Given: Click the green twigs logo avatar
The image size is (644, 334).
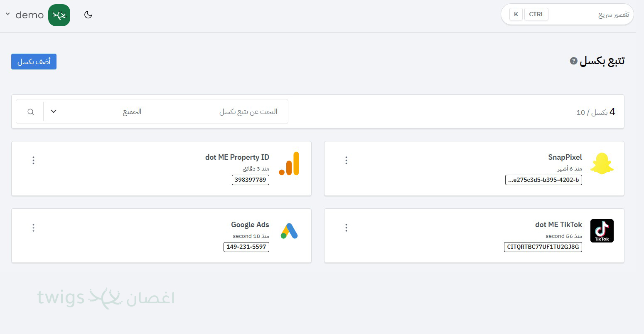Looking at the screenshot, I should click(x=59, y=15).
